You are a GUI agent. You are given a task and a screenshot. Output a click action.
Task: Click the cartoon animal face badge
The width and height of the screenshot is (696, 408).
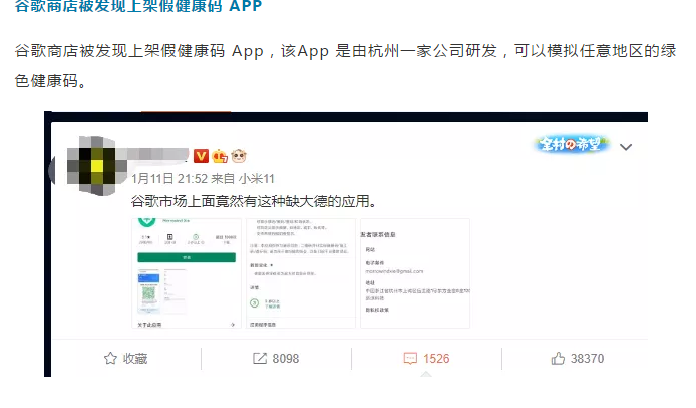tap(239, 156)
